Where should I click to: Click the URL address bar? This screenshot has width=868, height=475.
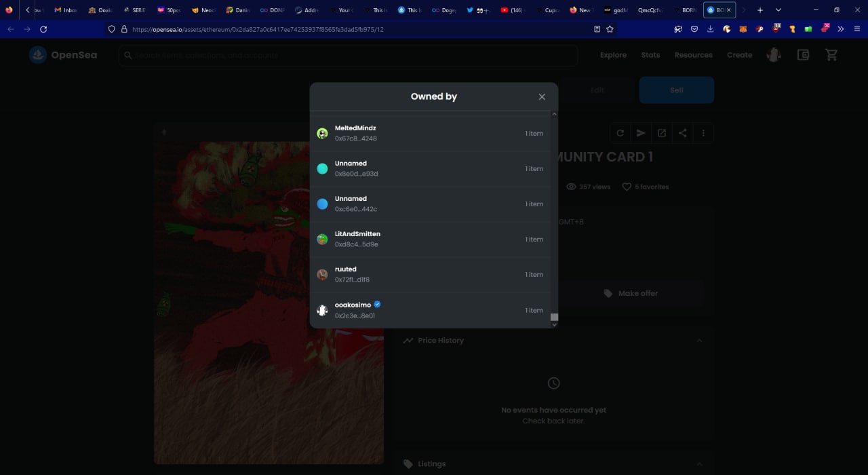pyautogui.click(x=359, y=29)
